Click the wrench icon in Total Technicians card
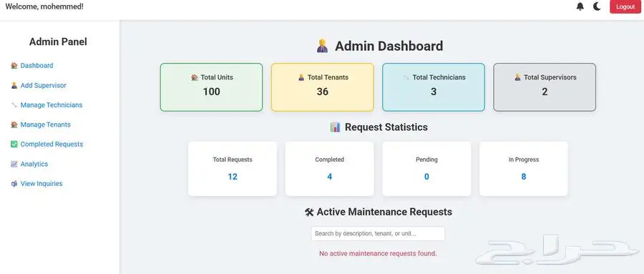Screen dimensions: 644x274 [x=406, y=77]
